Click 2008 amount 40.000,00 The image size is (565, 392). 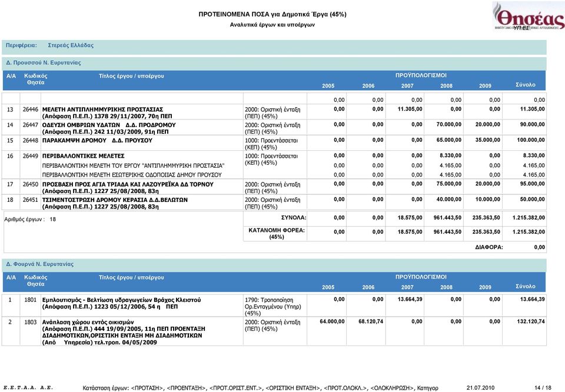tap(448, 199)
